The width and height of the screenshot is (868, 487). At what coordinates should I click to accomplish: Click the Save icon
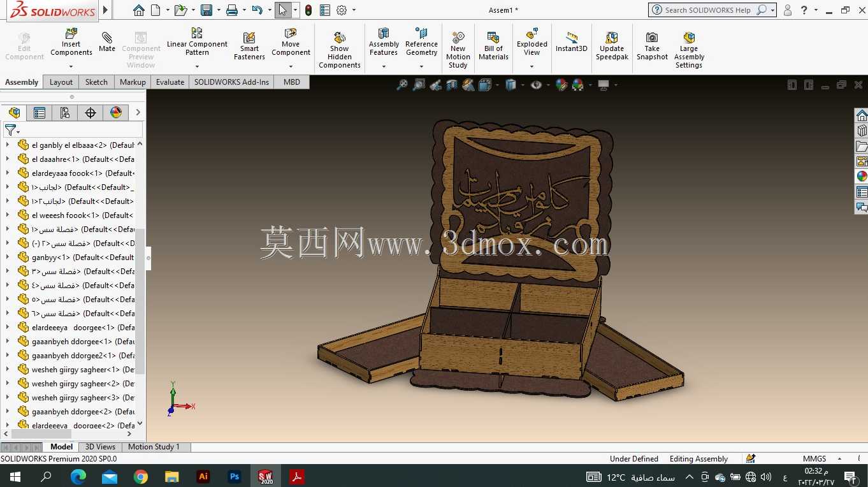(x=206, y=10)
